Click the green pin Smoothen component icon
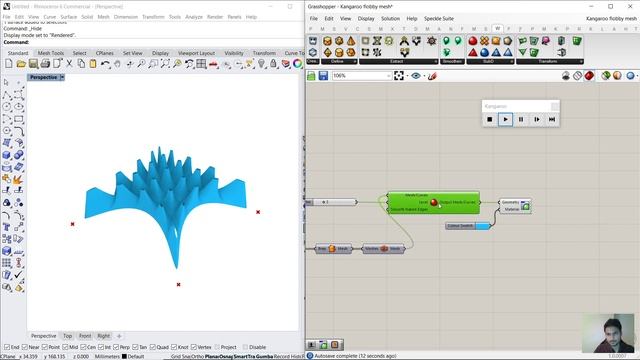The width and height of the screenshot is (640, 360). pyautogui.click(x=447, y=41)
